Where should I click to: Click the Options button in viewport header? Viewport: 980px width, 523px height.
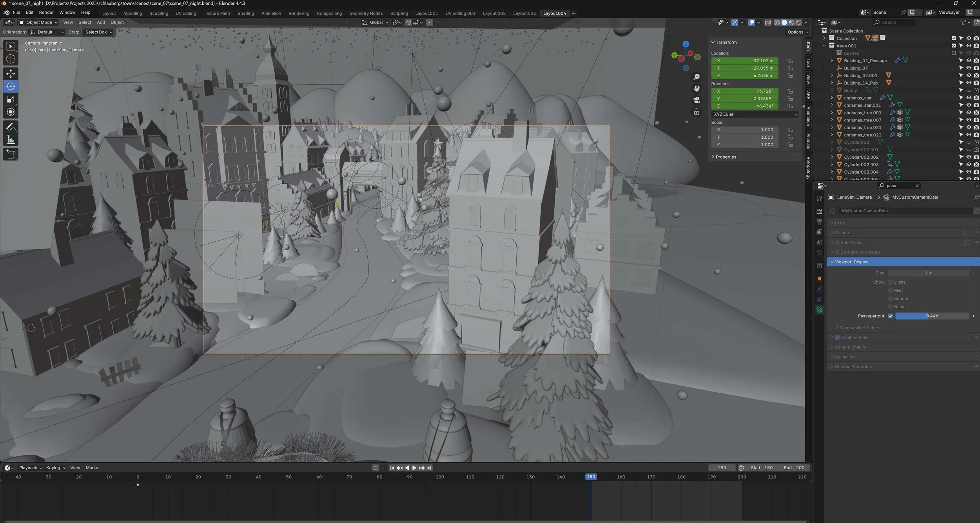pyautogui.click(x=798, y=32)
